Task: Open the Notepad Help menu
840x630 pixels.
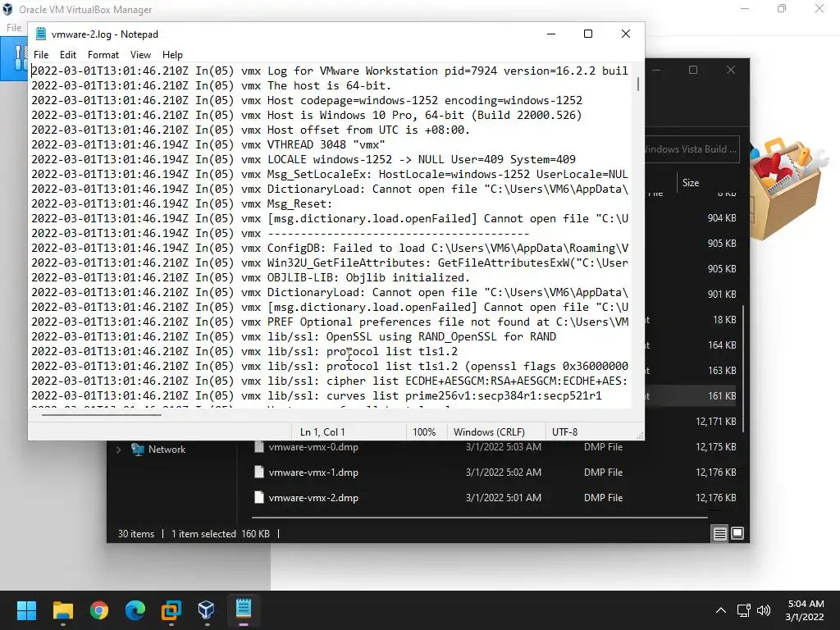Action: tap(172, 55)
